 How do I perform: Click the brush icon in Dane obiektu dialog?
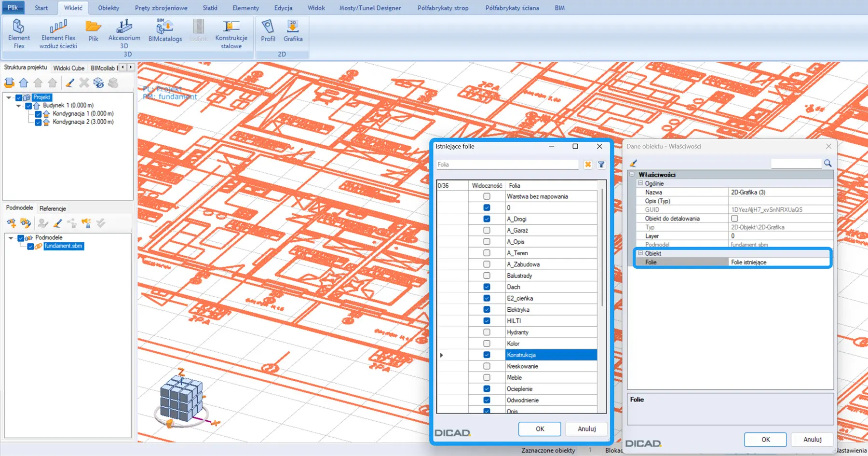tap(634, 163)
